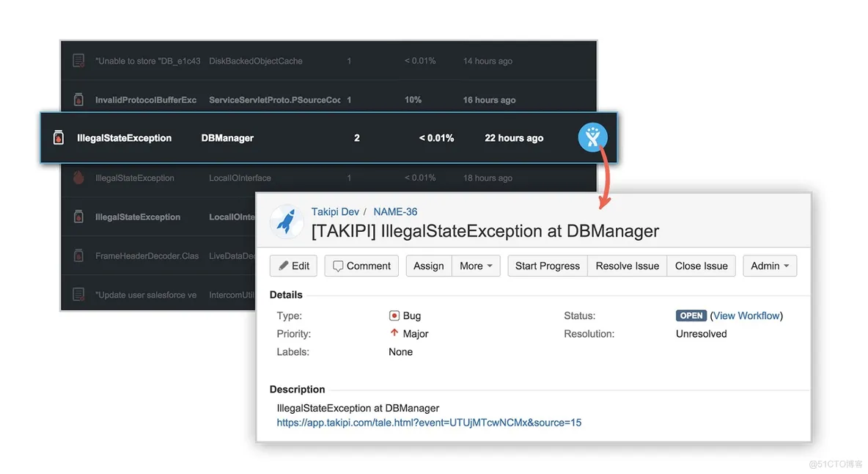Screen dimensions: 868x474
Task: Click the Resolve Issue button
Action: 628,266
